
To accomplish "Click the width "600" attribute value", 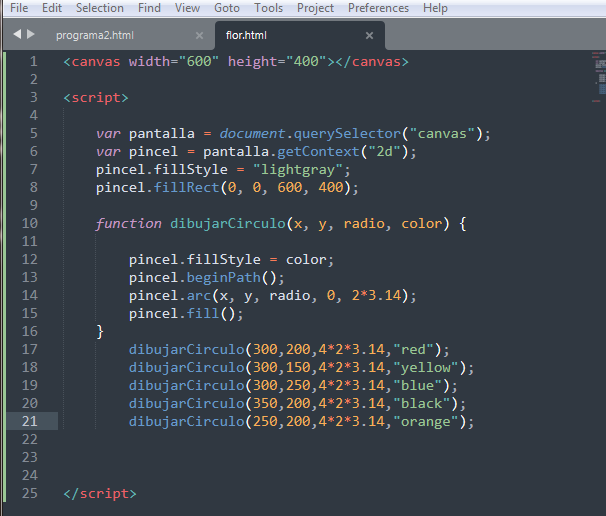I will point(199,61).
